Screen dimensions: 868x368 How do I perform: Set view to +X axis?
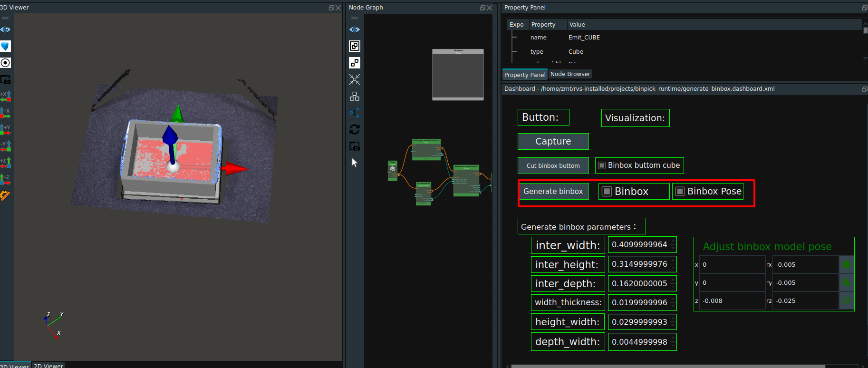5,96
